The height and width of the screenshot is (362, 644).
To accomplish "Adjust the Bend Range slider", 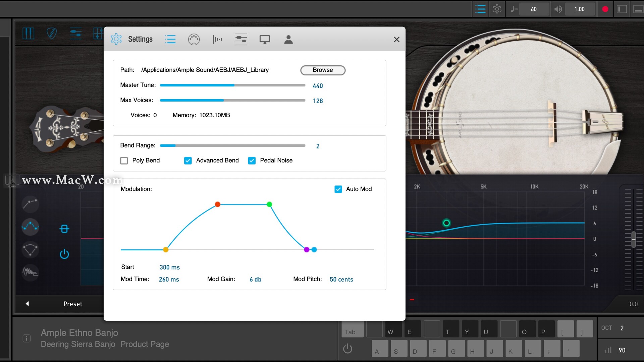I will click(x=232, y=145).
